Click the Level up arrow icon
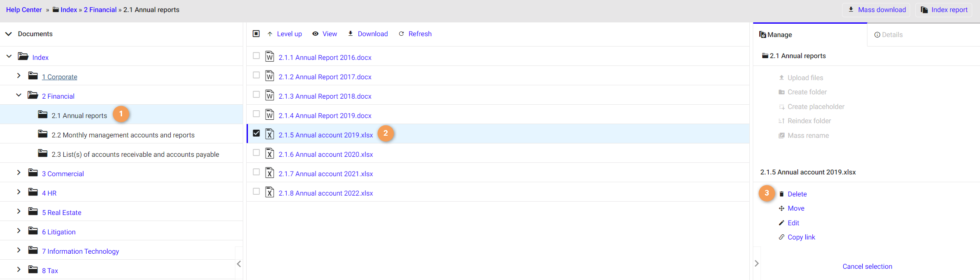The height and width of the screenshot is (280, 980). click(x=270, y=34)
